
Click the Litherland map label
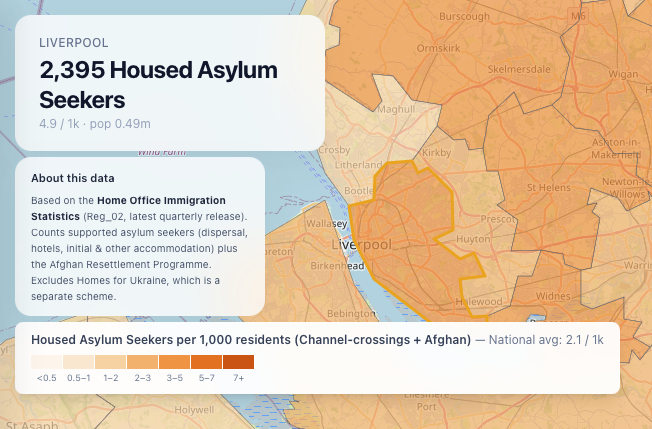(358, 165)
